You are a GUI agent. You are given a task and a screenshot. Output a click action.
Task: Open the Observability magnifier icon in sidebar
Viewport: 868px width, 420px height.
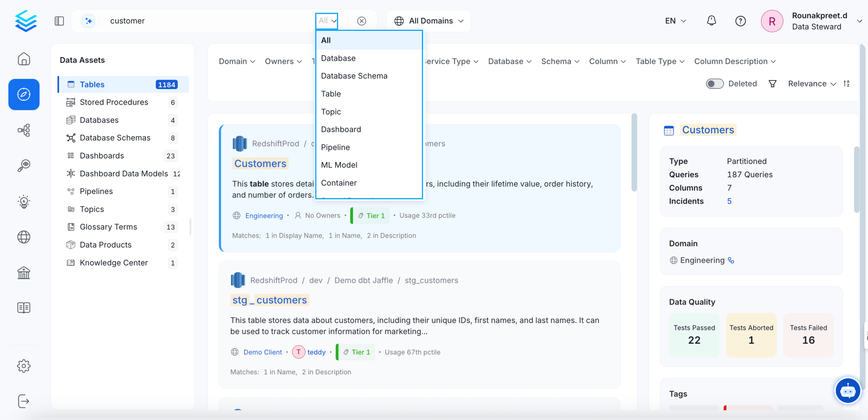(24, 165)
